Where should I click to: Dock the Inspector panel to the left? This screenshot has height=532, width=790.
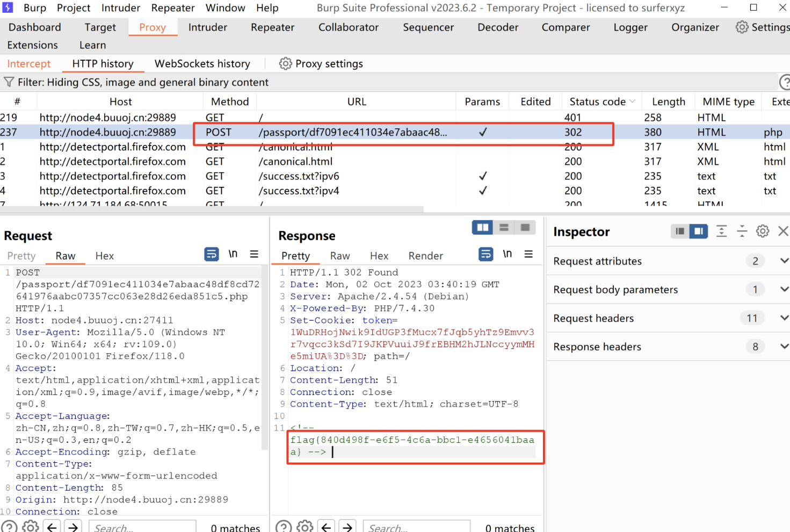click(x=680, y=231)
